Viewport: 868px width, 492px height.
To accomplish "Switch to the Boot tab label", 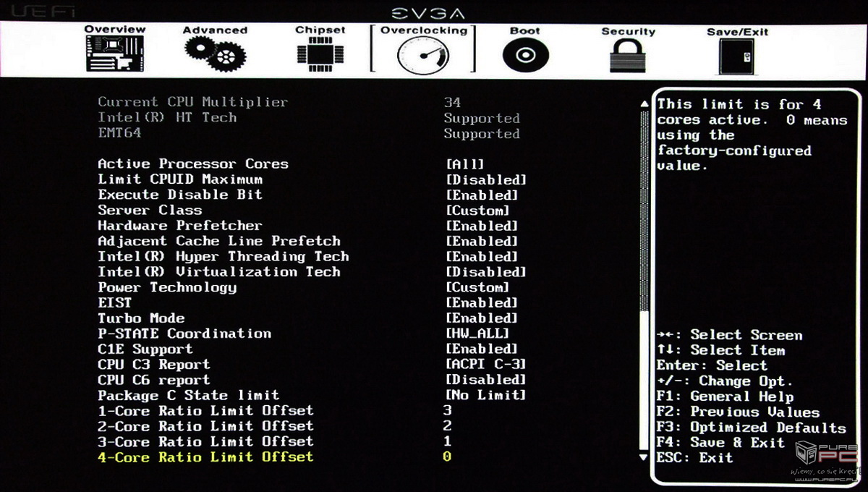I will point(525,31).
